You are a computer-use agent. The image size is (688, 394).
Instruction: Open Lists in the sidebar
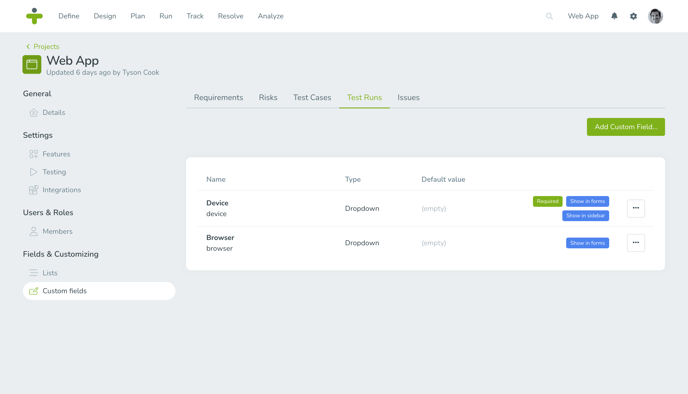[x=50, y=273]
